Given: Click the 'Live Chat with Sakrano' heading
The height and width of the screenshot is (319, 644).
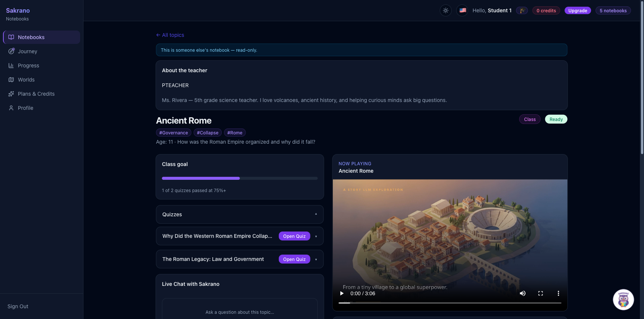Looking at the screenshot, I should pos(190,284).
